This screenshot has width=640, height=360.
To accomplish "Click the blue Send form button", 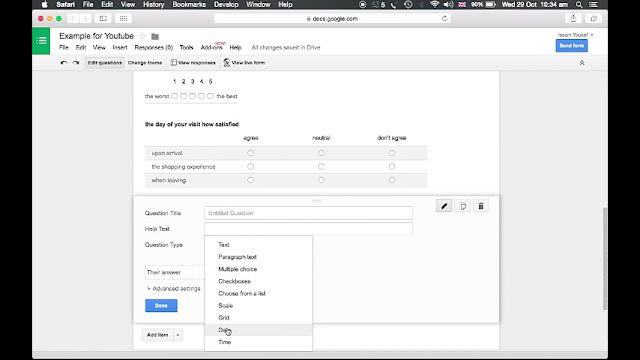I will 571,46.
